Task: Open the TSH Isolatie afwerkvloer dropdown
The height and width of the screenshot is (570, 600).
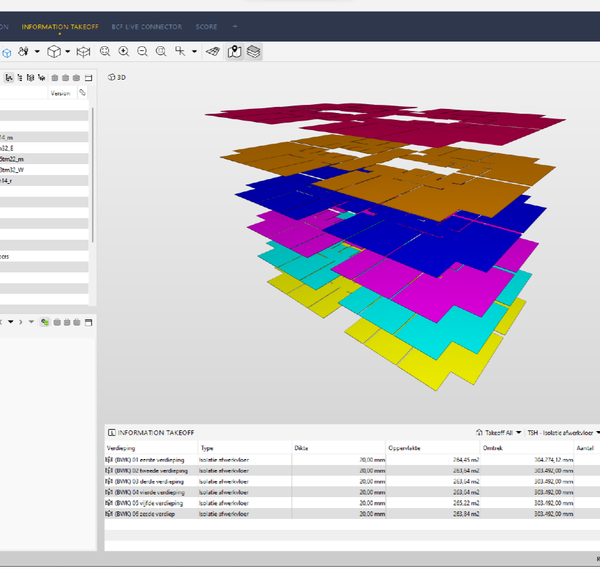Action: click(564, 432)
